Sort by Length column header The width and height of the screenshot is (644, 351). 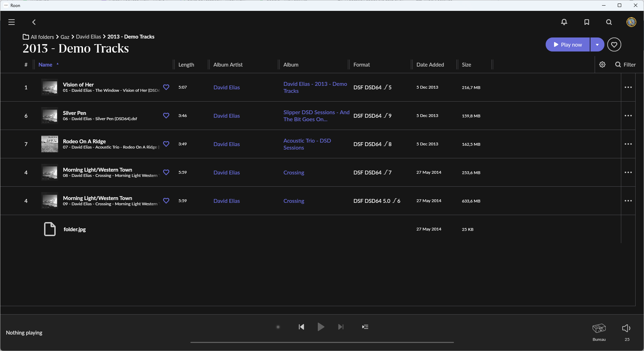coord(186,64)
